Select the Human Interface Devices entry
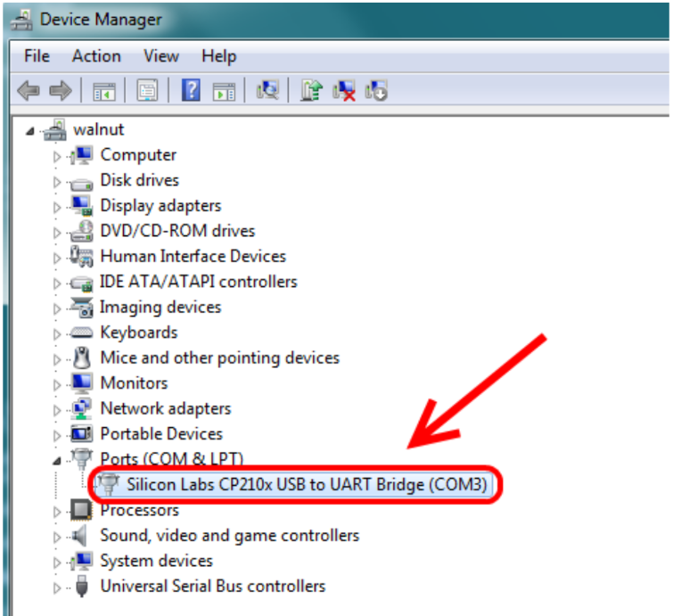Screen dimensions: 673x616 coord(193,257)
